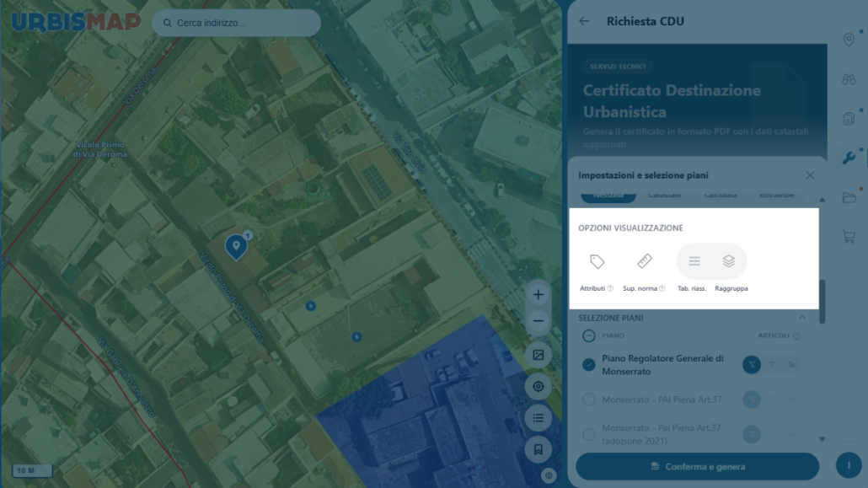The image size is (868, 488).
Task: Open the user avatar menu
Action: tap(849, 465)
